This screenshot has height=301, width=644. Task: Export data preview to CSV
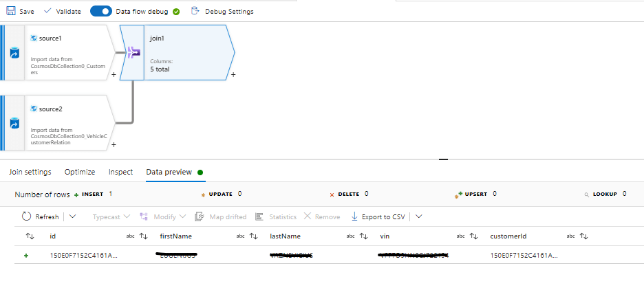[378, 216]
